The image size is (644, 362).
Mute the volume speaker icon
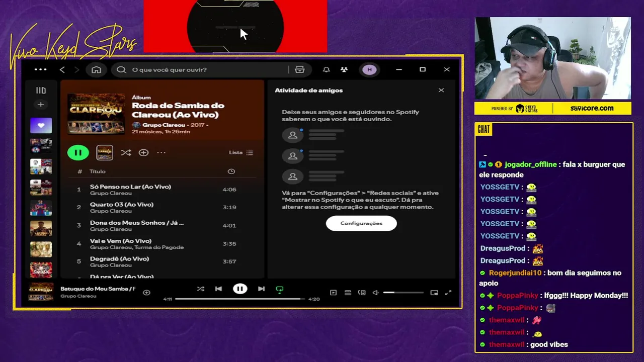click(x=375, y=293)
